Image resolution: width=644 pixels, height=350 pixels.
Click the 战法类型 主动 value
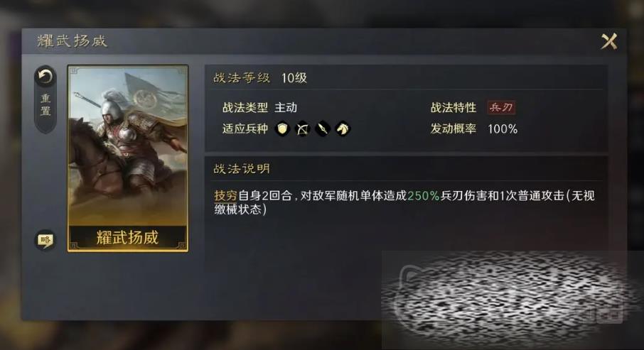click(x=286, y=107)
